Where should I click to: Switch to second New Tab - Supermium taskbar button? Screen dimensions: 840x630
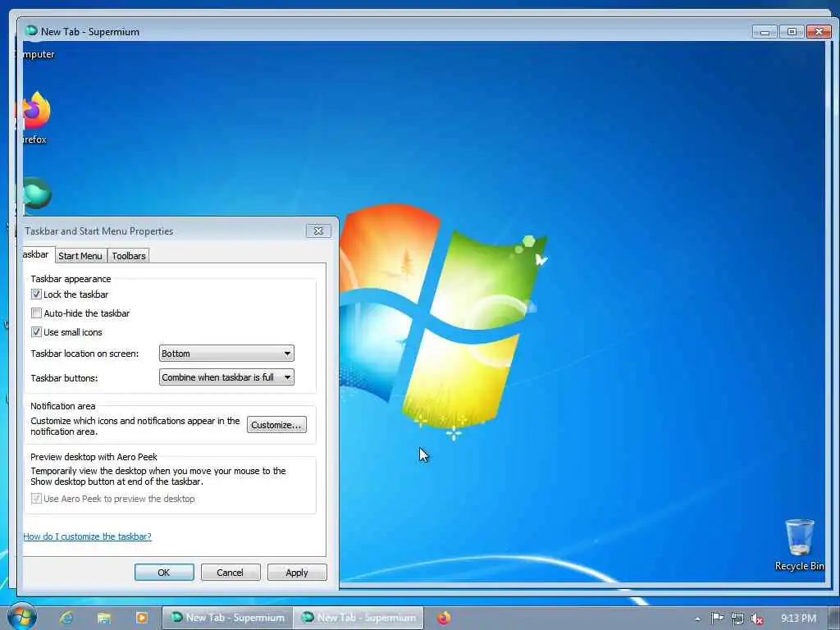[358, 618]
